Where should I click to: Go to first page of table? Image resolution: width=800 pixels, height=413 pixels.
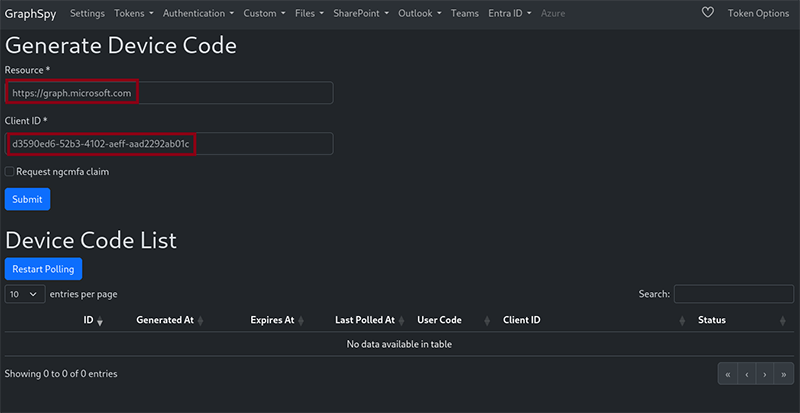coord(728,374)
